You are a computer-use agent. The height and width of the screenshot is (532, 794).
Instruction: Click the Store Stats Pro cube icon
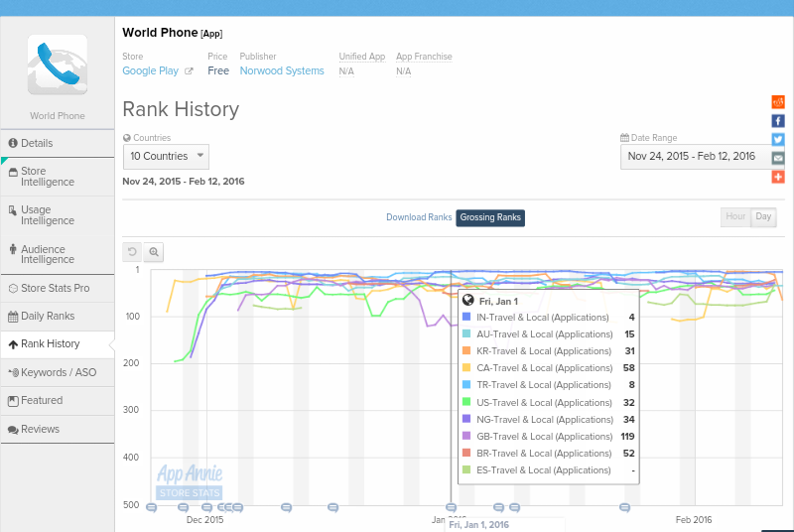pos(14,289)
